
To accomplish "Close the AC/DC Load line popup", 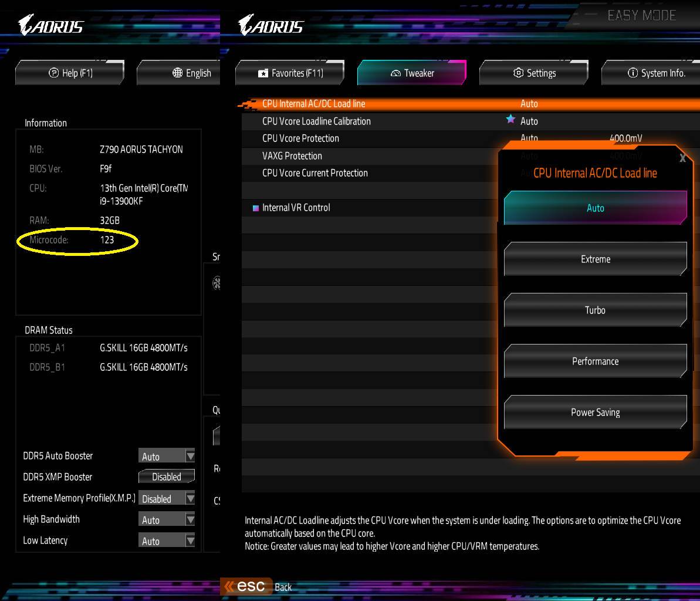I will (x=682, y=158).
